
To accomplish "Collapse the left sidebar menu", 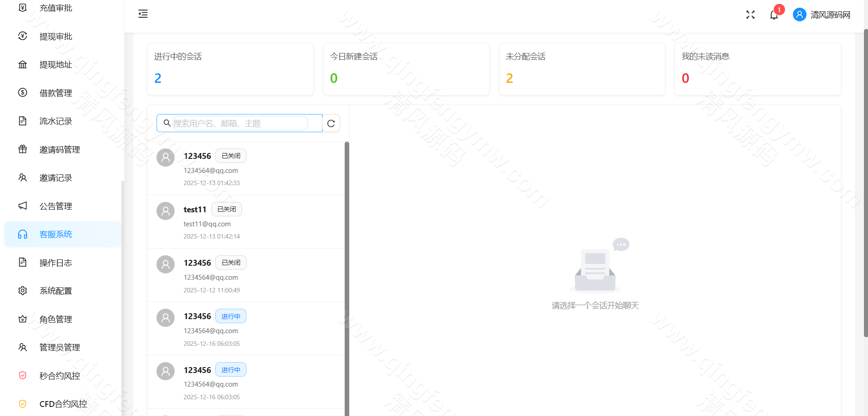I will point(142,14).
